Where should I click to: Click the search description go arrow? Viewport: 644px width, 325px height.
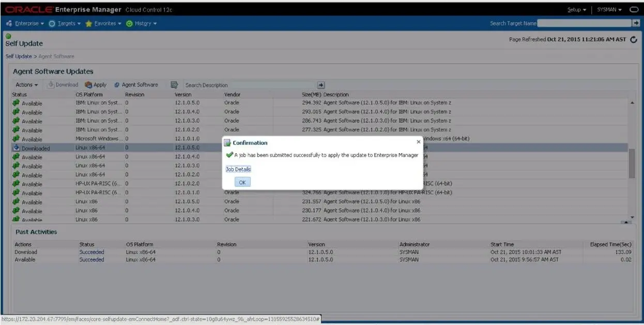pyautogui.click(x=320, y=85)
